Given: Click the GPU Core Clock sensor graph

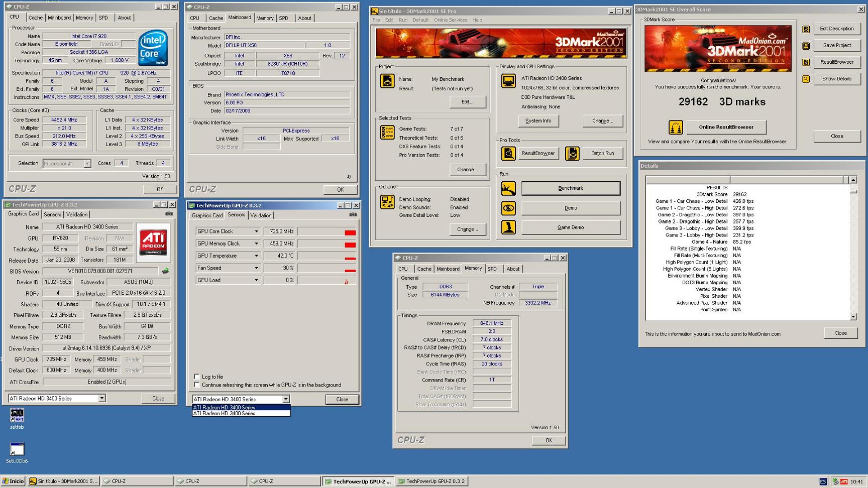Looking at the screenshot, I should 327,231.
